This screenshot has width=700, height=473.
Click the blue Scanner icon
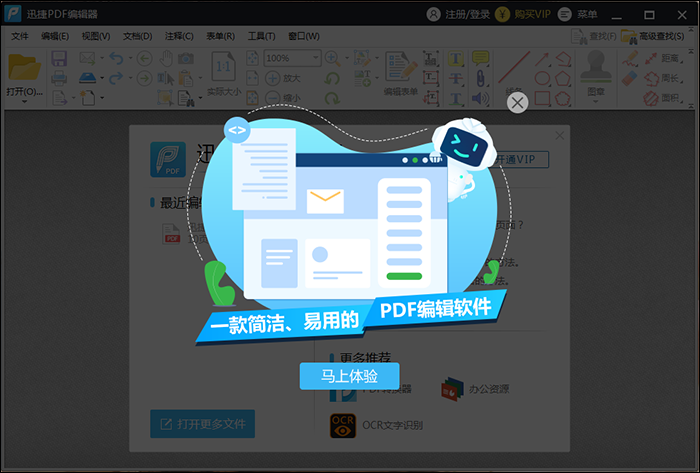pos(88,78)
